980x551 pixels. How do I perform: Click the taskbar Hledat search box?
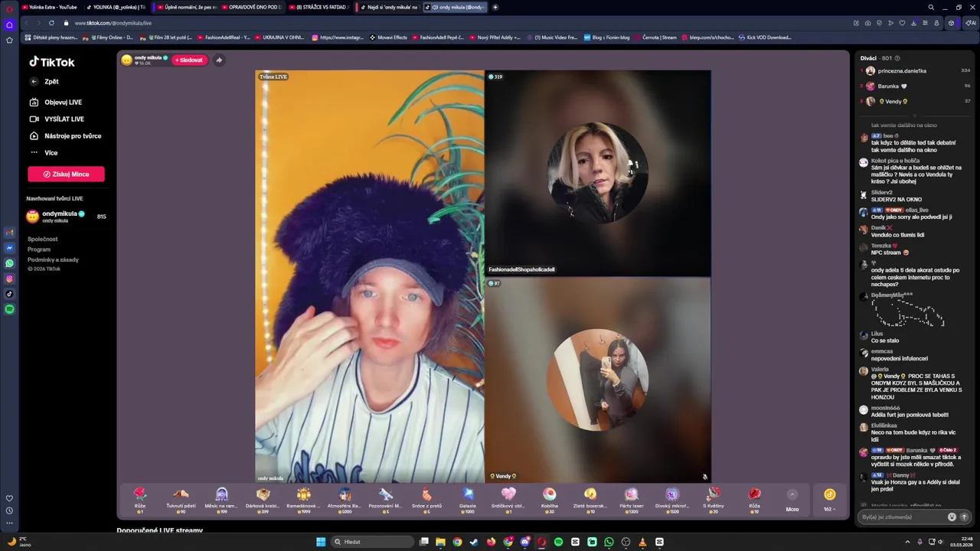[373, 542]
